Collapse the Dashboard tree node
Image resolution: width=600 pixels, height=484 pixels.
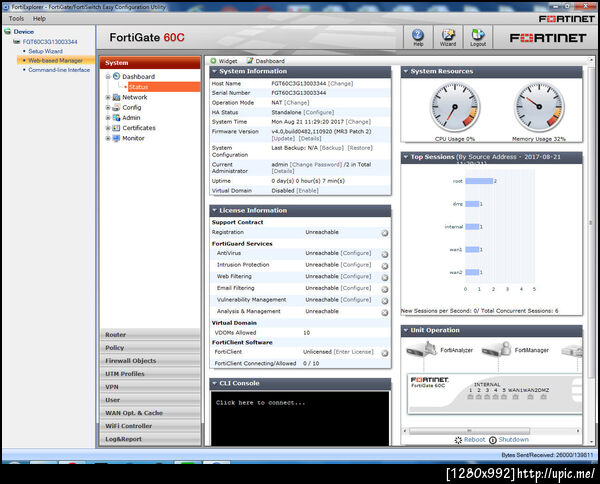pos(108,77)
